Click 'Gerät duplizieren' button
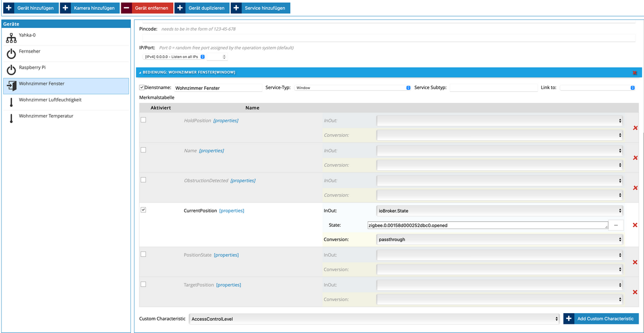 pyautogui.click(x=202, y=8)
